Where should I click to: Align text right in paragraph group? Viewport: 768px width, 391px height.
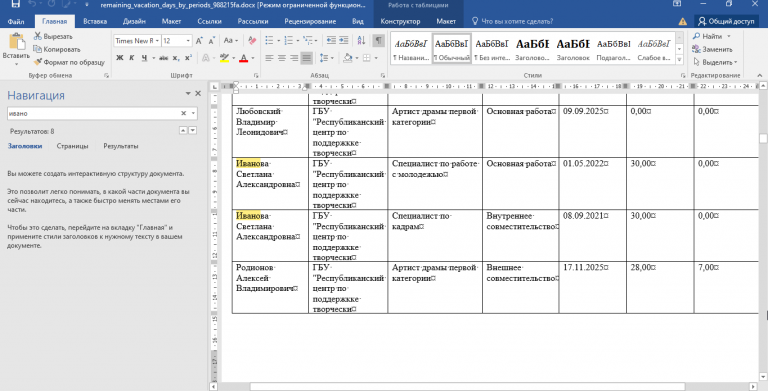point(294,58)
